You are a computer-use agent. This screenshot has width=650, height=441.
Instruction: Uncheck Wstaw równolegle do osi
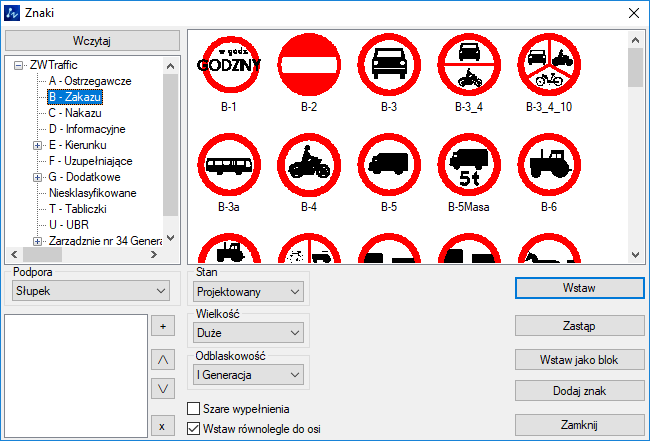pos(194,429)
